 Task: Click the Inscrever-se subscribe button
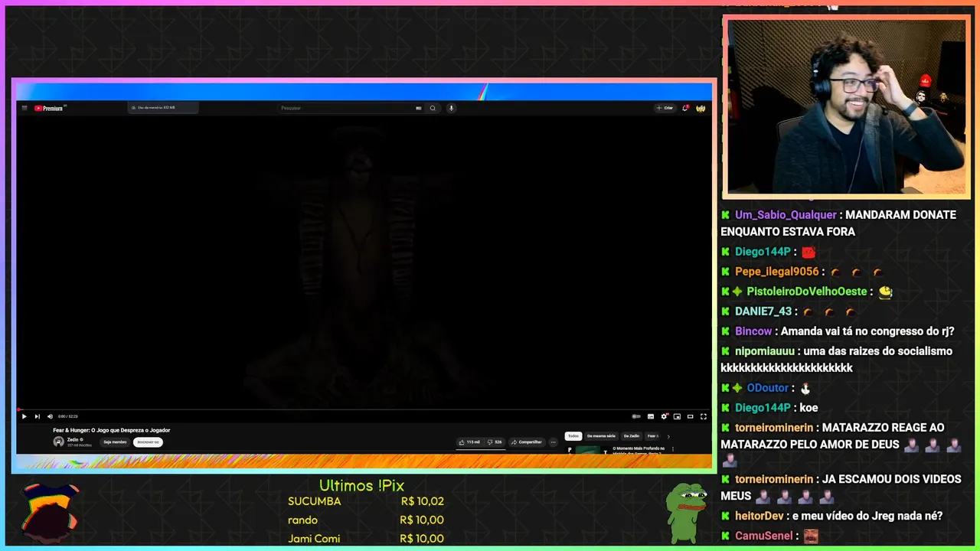tap(148, 442)
